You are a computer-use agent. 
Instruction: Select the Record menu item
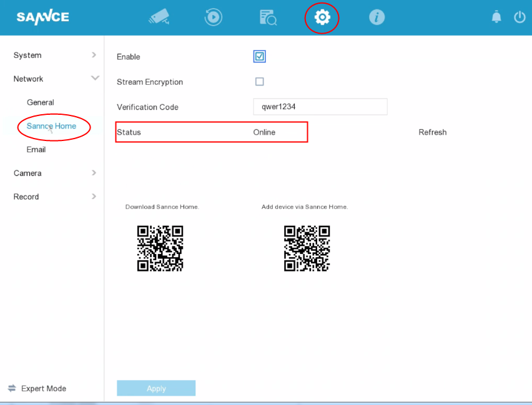point(26,197)
